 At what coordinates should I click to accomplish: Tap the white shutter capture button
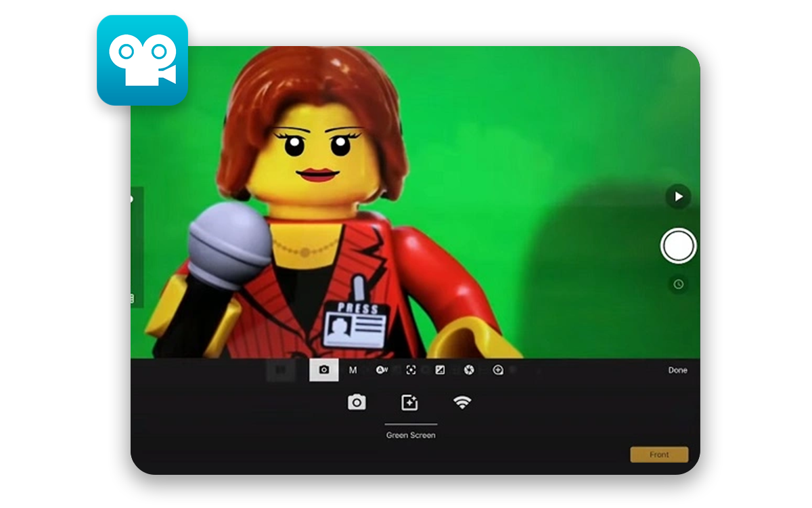(678, 246)
